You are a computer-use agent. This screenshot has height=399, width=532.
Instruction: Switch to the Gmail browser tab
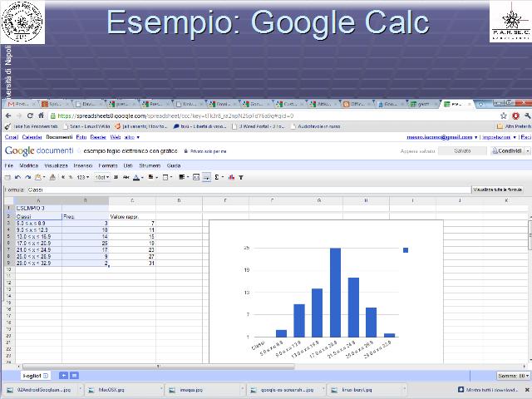[21, 104]
